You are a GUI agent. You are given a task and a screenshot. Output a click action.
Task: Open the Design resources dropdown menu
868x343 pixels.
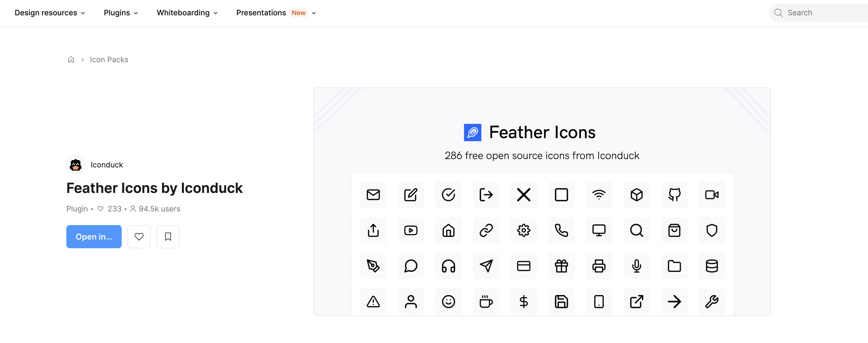click(50, 13)
